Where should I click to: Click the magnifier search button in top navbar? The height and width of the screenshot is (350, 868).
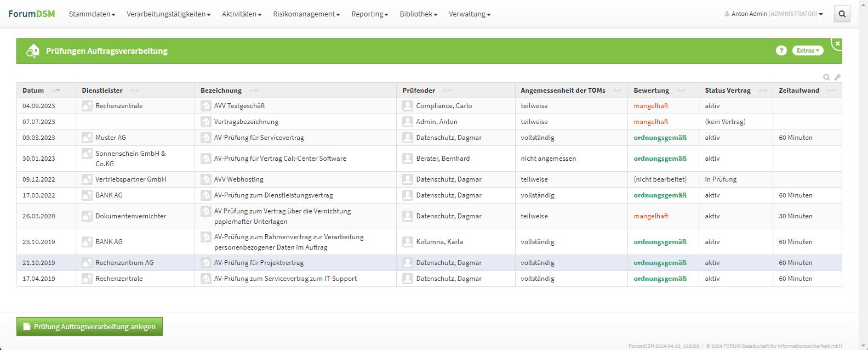click(842, 14)
